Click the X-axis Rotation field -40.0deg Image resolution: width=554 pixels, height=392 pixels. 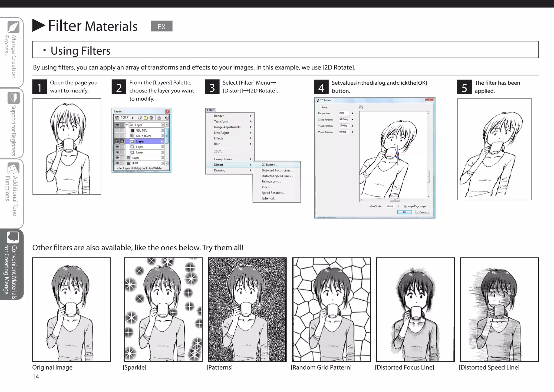tap(344, 119)
